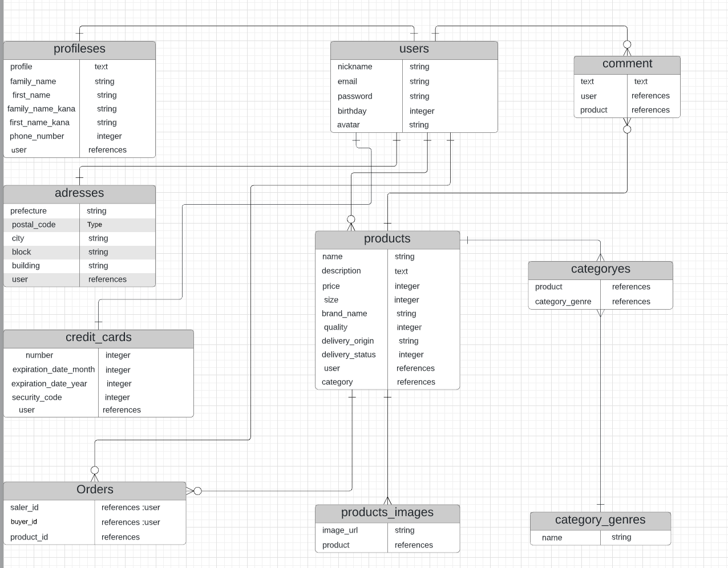This screenshot has width=728, height=568.
Task: Click the buyer_id row in Orders
Action: pyautogui.click(x=95, y=522)
